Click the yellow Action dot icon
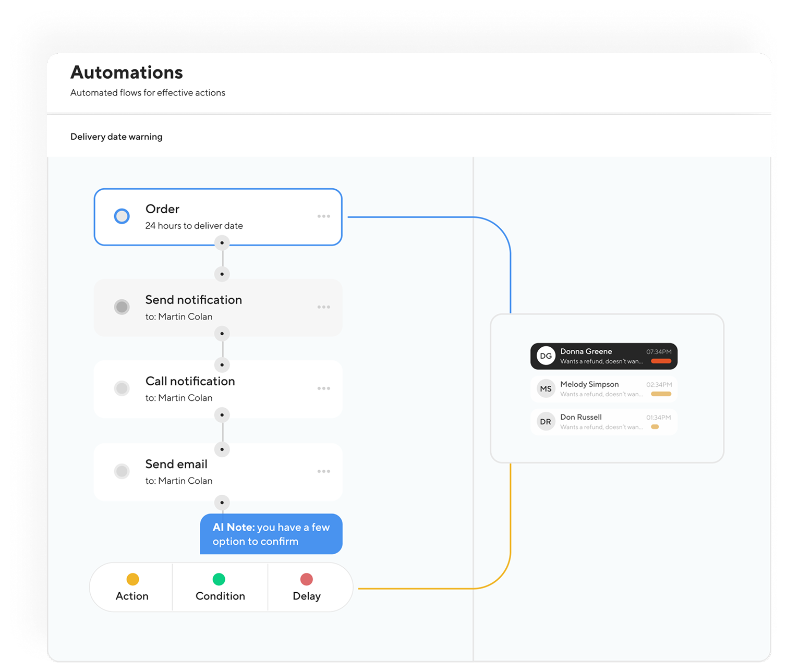The height and width of the screenshot is (672, 787). [132, 579]
